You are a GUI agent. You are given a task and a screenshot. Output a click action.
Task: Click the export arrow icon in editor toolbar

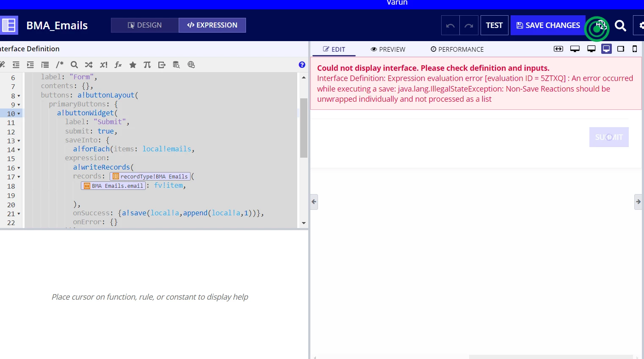pyautogui.click(x=162, y=65)
